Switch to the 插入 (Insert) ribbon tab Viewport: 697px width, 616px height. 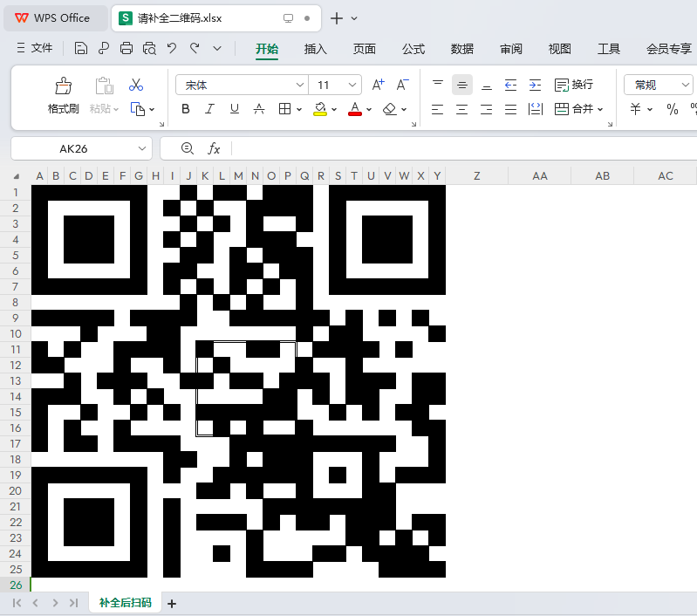tap(315, 49)
